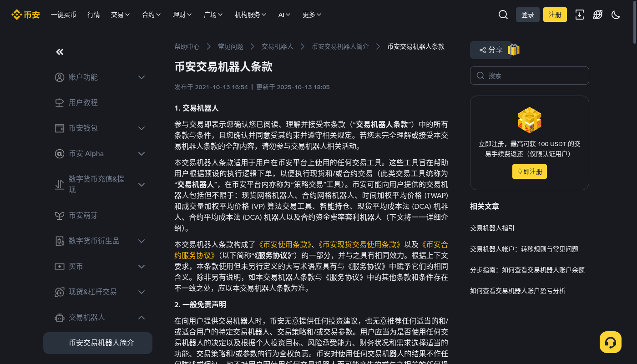Screen dimensions: 637x364
Task: Click the 数字货币衍生品 icon
Action: point(60,241)
